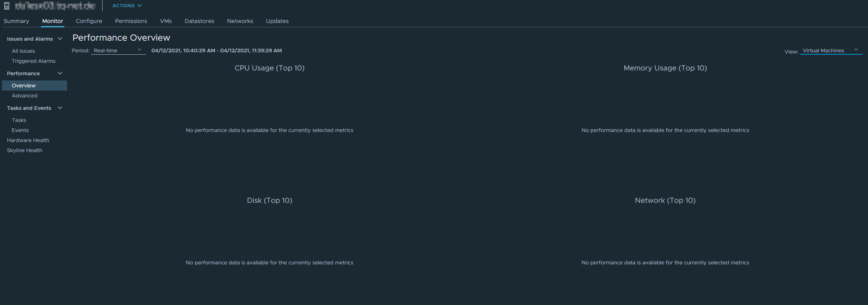Open the Period Real-time dropdown
The image size is (868, 305).
pyautogui.click(x=118, y=51)
